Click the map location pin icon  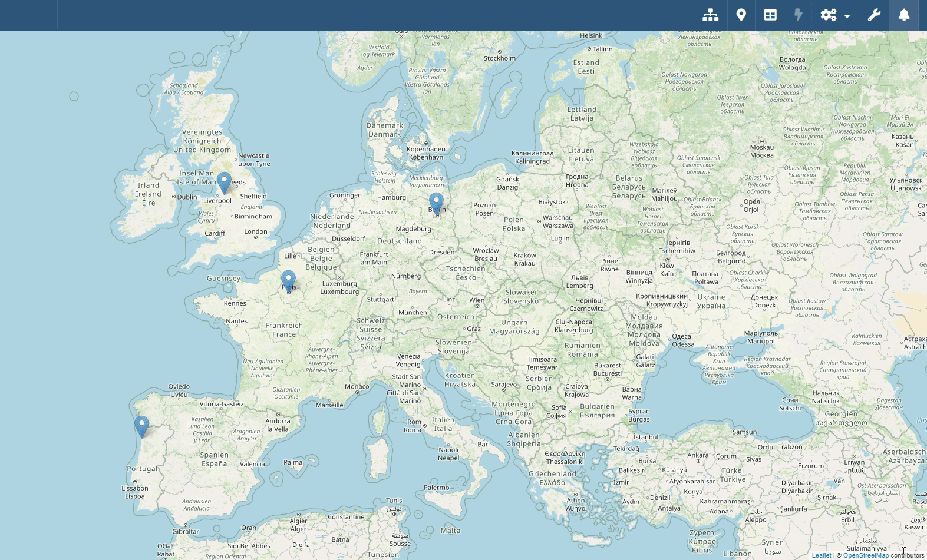tap(741, 15)
